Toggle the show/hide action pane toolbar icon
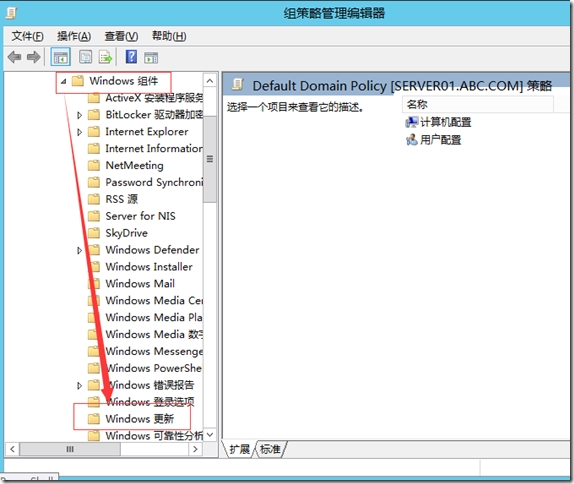 click(151, 57)
